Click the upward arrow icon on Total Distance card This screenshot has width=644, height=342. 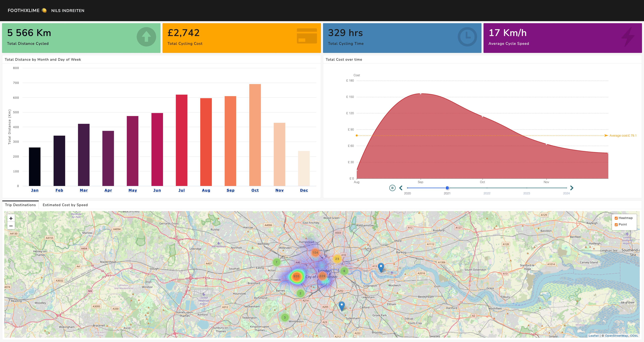(x=146, y=37)
